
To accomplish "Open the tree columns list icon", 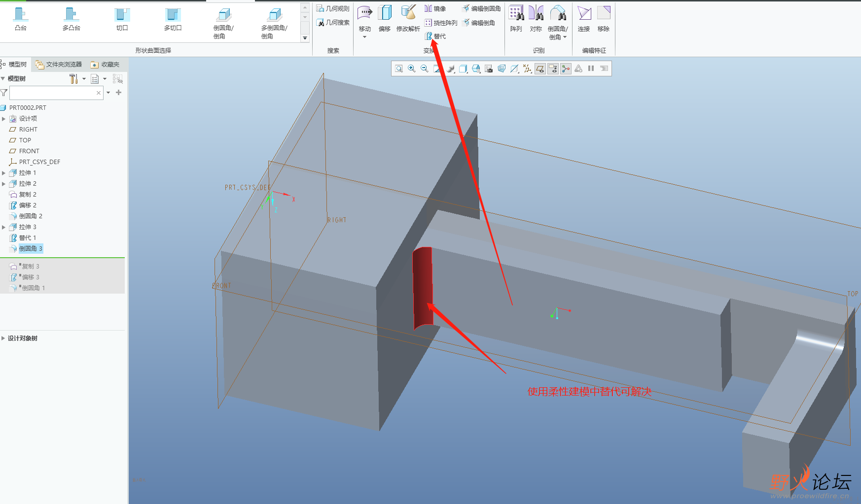I will click(95, 79).
